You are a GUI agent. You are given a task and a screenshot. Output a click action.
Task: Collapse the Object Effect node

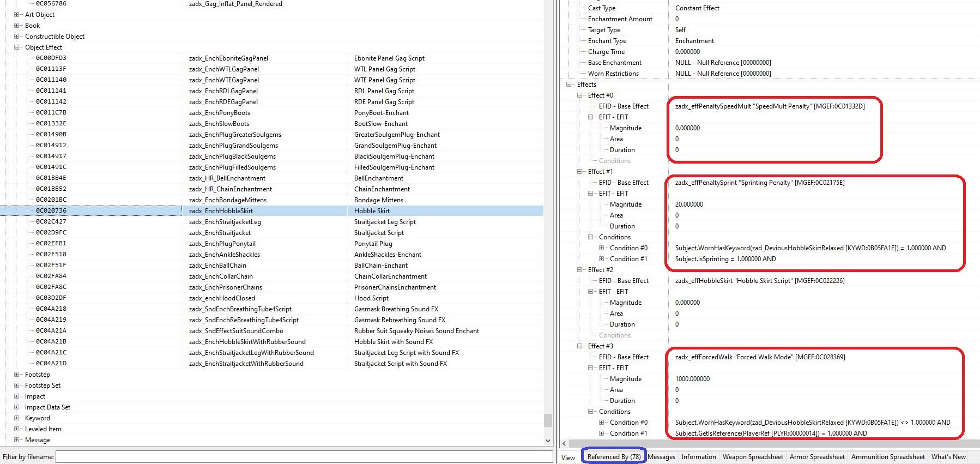point(17,47)
